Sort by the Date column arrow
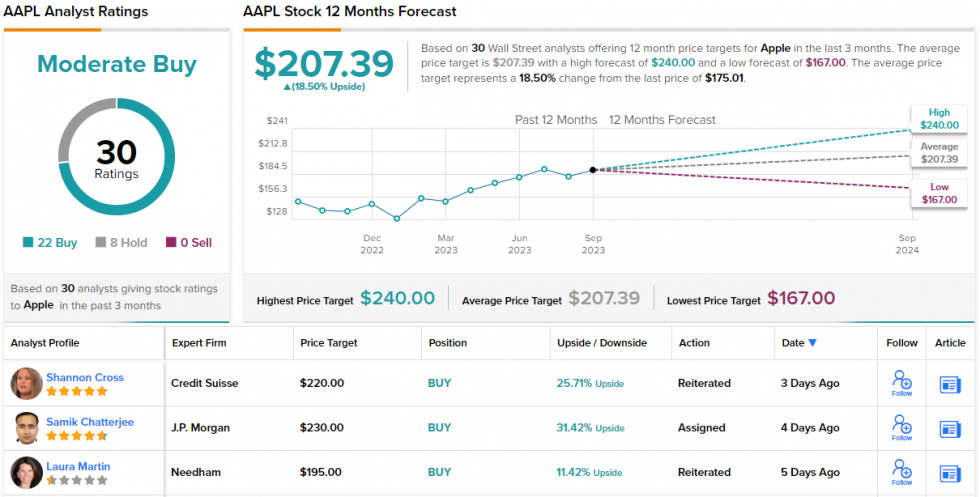 click(812, 343)
